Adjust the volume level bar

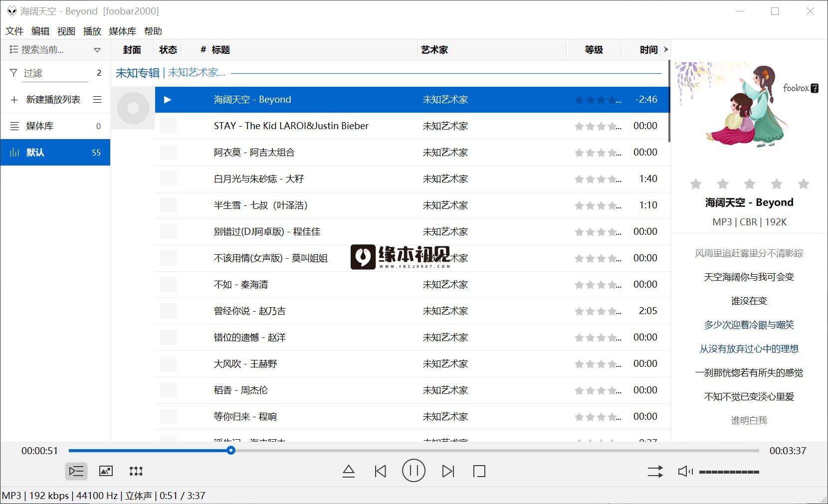click(729, 472)
